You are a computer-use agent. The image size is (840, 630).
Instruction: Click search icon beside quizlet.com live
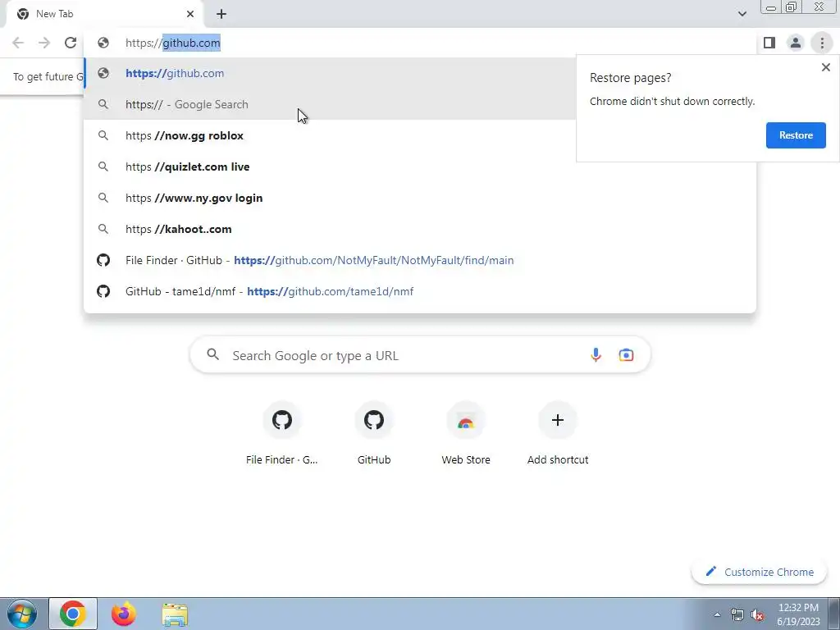[x=103, y=167]
